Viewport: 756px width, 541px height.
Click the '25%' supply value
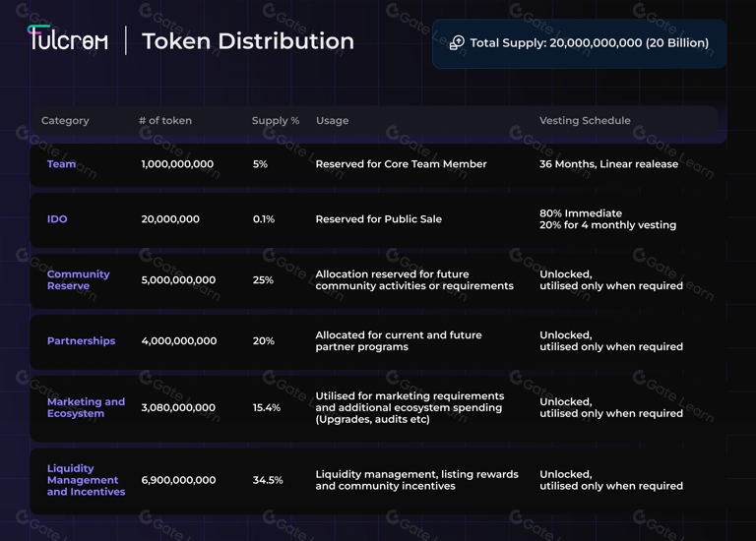point(263,280)
